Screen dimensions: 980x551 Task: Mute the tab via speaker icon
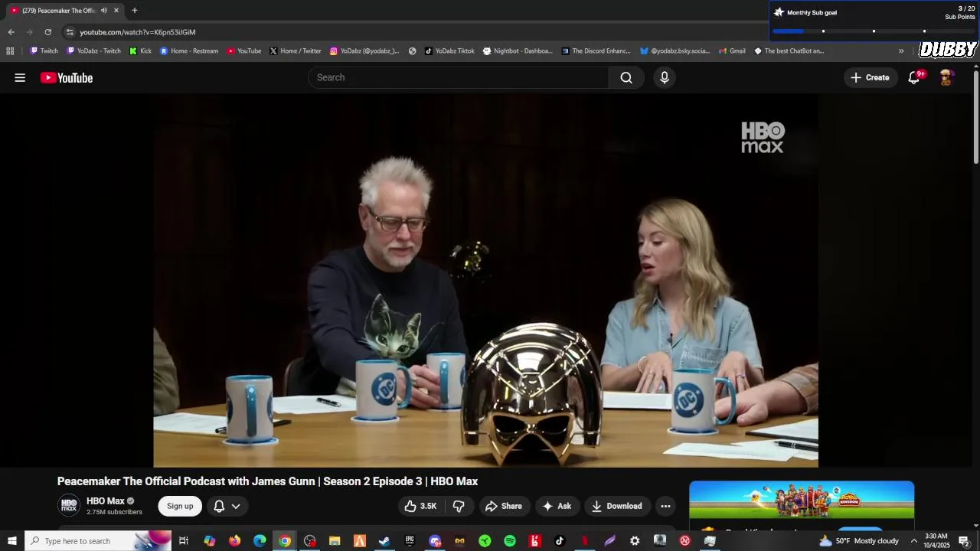point(104,10)
